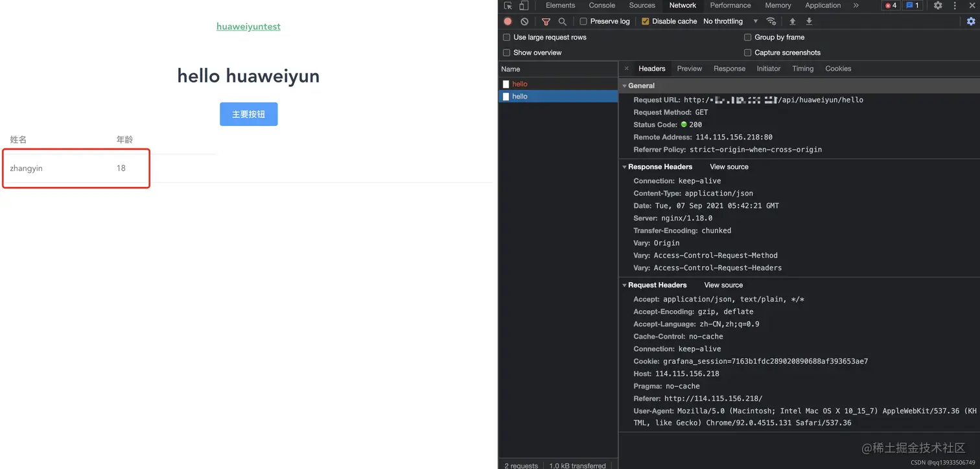Open network conditions Wi-Fi icon

(x=771, y=21)
